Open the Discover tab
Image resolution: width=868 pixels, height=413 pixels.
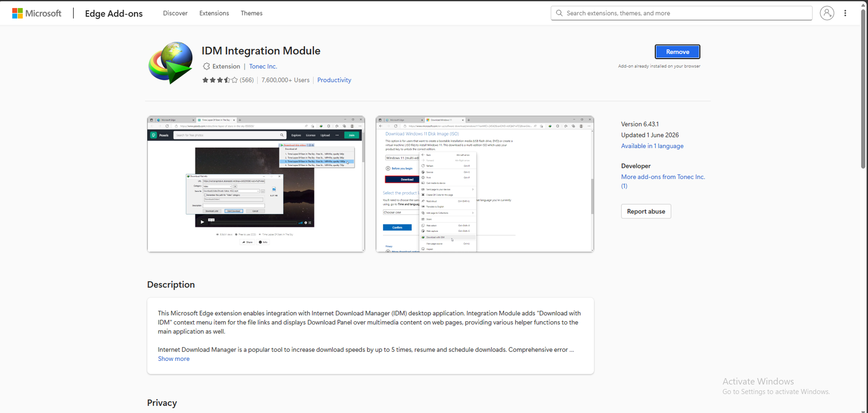175,13
